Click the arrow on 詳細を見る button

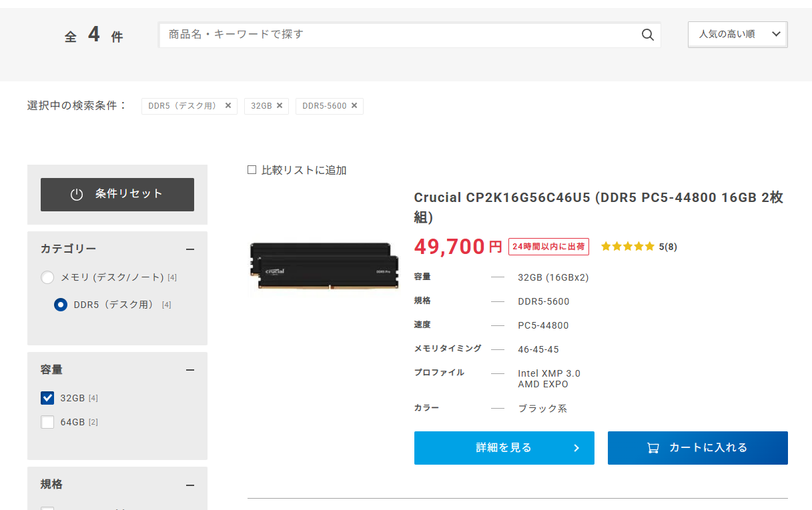[x=576, y=448]
